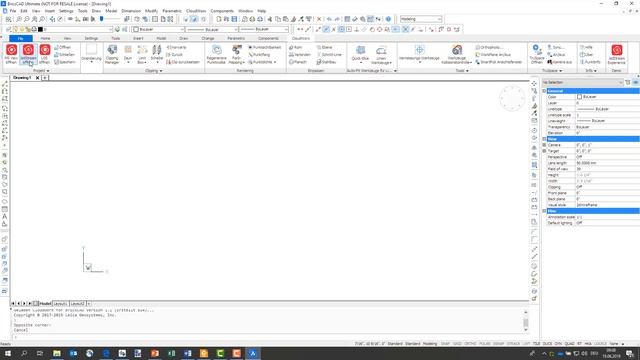Image resolution: width=640 pixels, height=360 pixels.
Task: Click TruSpace Öffnen icon
Action: [536, 54]
